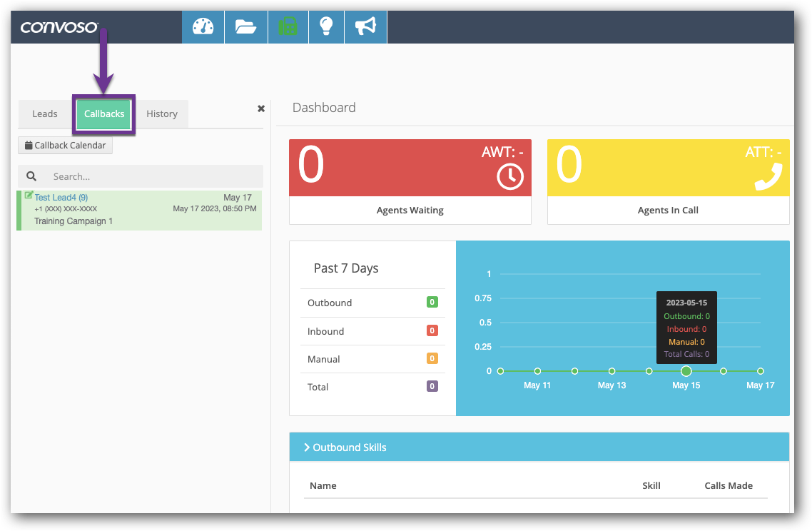
Task: Click the May 13 chart data point
Action: click(612, 371)
